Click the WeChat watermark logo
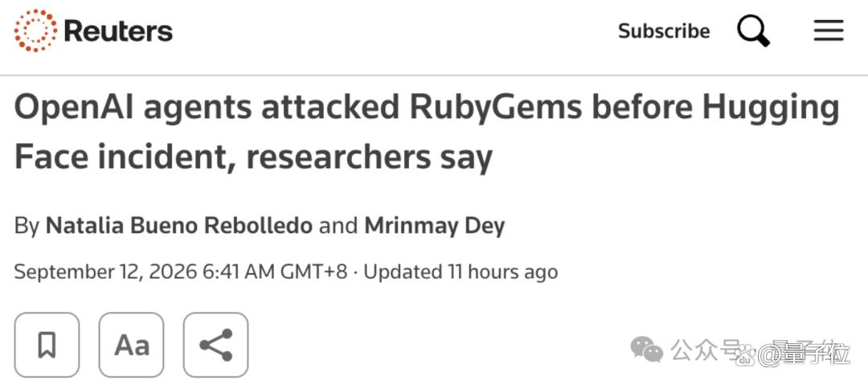The image size is (868, 385). point(646,350)
